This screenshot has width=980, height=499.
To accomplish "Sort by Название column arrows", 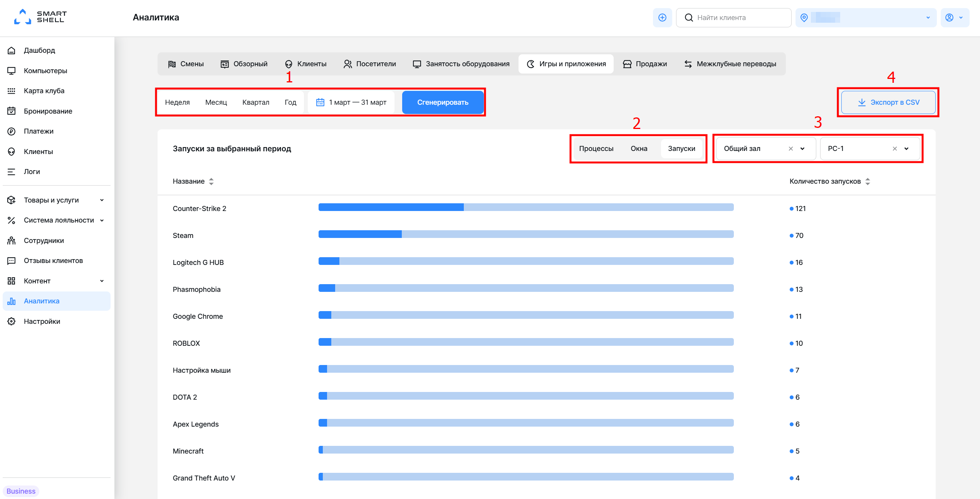I will 211,181.
